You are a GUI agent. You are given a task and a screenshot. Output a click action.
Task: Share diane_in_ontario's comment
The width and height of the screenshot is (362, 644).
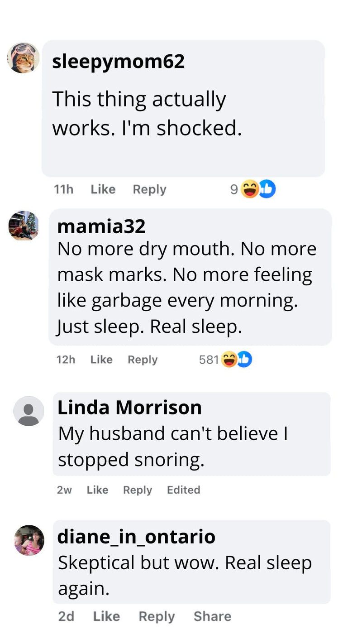click(212, 616)
